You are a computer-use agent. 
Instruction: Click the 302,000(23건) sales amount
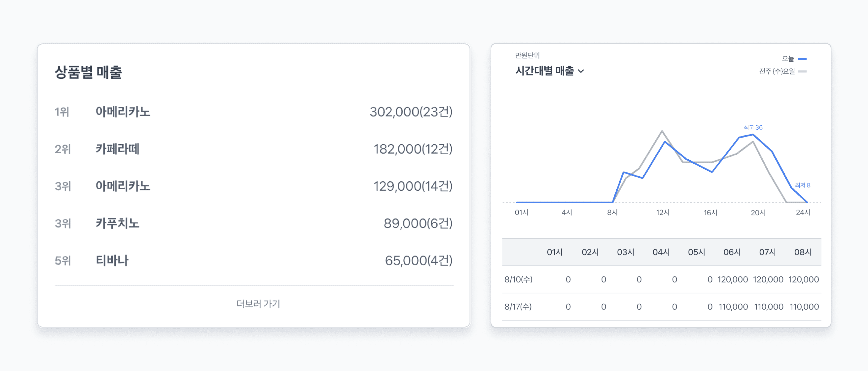[411, 112]
